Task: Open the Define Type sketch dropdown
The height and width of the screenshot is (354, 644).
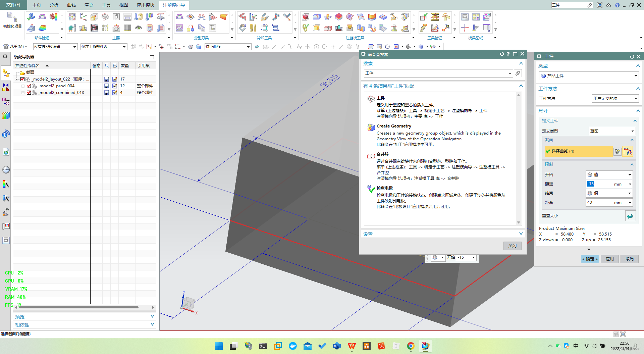Action: pos(612,131)
